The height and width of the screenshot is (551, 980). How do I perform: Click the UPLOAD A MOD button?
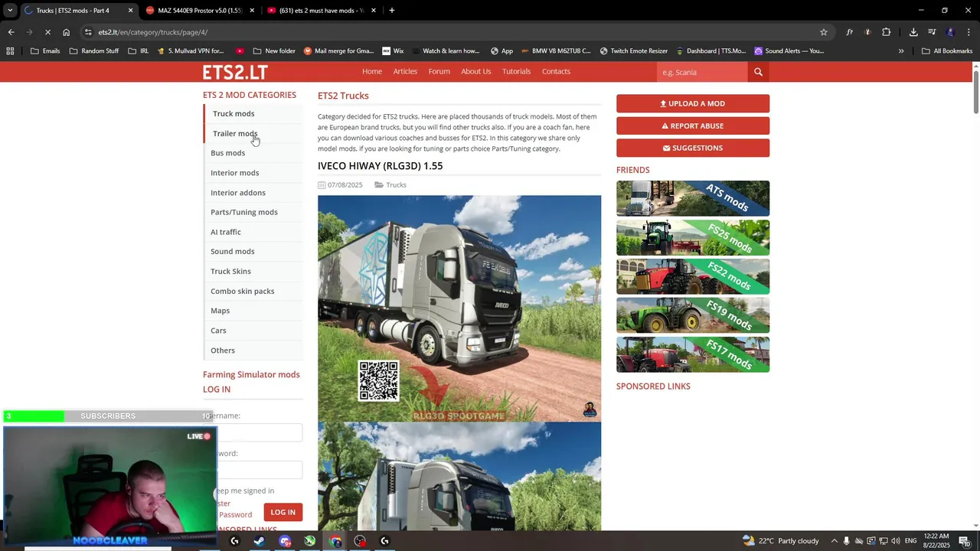tap(693, 103)
